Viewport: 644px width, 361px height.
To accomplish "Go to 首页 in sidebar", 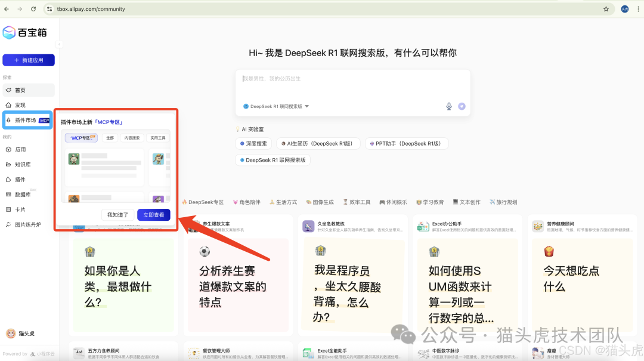I will 29,90.
